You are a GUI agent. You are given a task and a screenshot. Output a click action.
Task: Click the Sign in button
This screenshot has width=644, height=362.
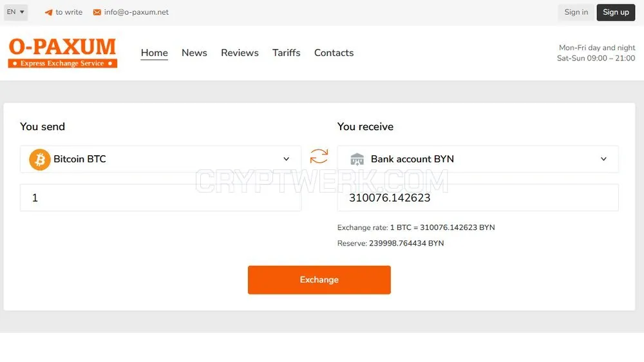tap(576, 12)
